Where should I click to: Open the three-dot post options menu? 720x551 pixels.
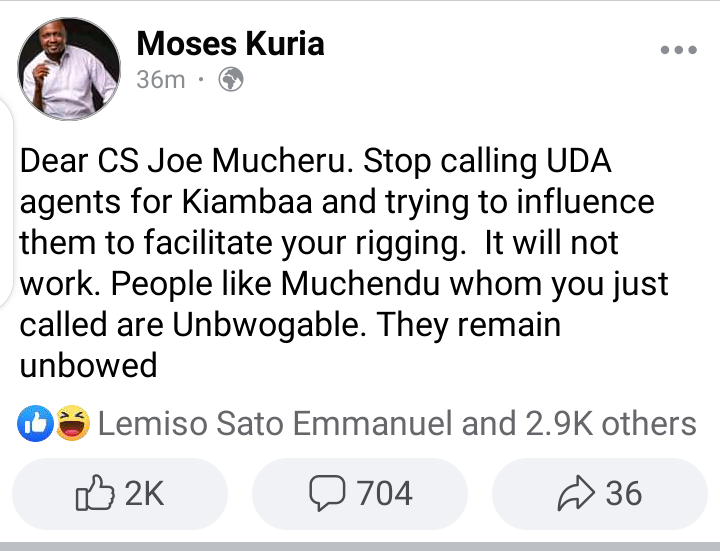coord(679,50)
